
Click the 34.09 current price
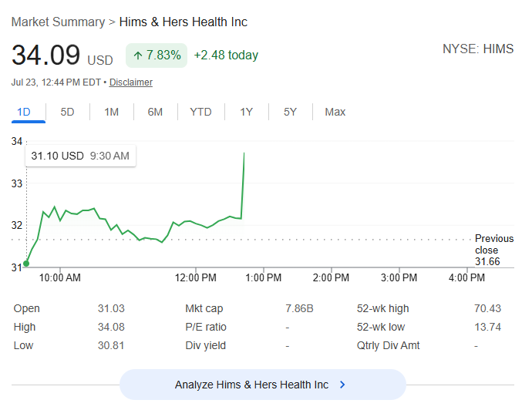coord(45,55)
